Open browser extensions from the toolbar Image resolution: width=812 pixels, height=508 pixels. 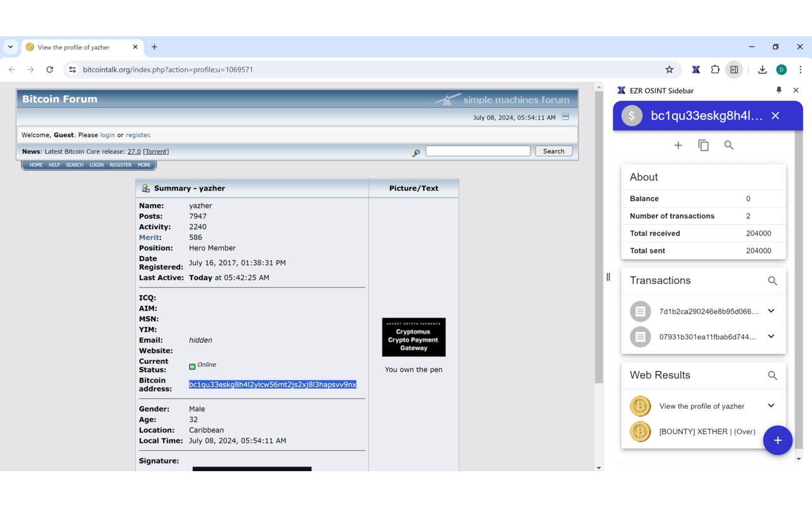[714, 70]
